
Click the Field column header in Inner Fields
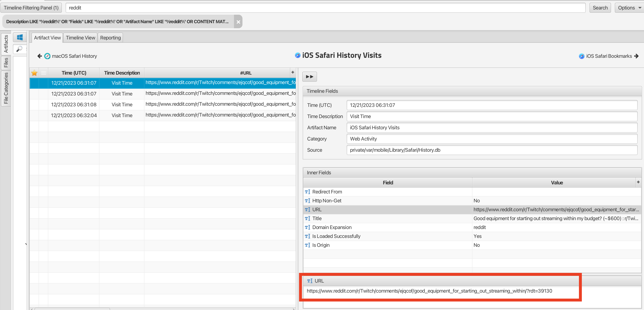coord(388,183)
